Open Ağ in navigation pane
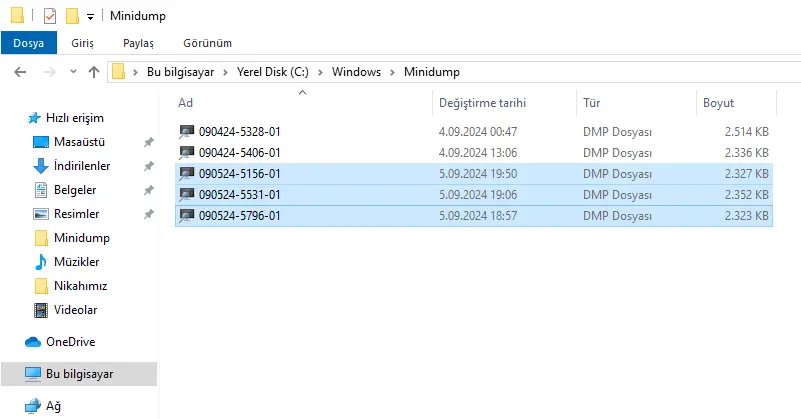This screenshot has width=801, height=419. tap(53, 406)
